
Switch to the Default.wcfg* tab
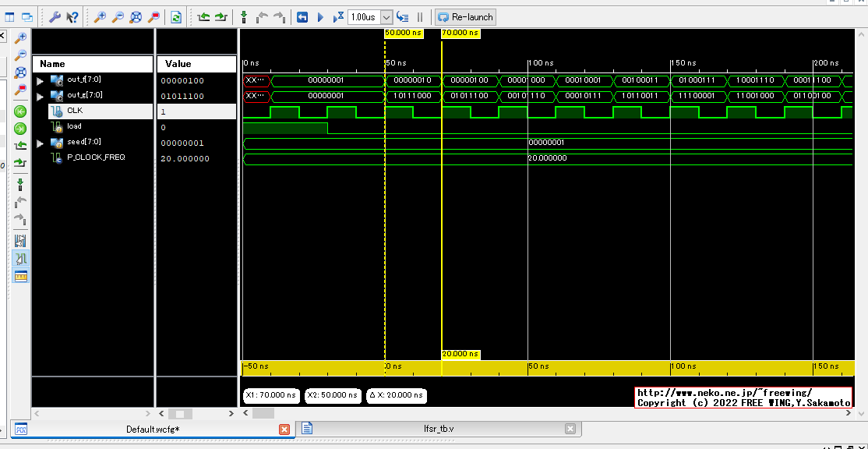[152, 429]
